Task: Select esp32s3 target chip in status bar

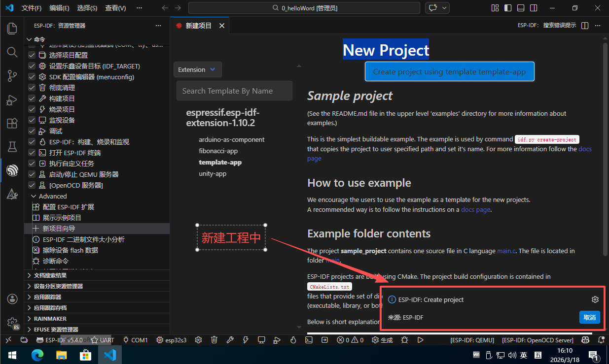Action: pos(172,340)
